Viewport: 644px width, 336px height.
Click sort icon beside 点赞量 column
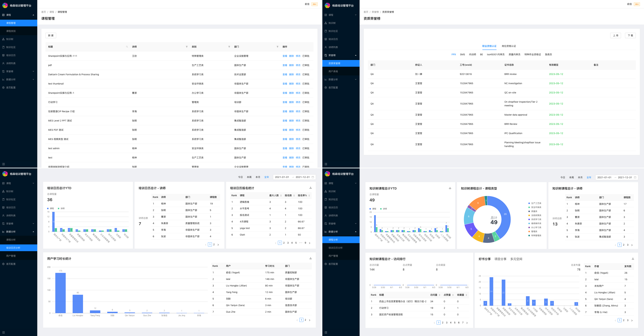coord(453,295)
